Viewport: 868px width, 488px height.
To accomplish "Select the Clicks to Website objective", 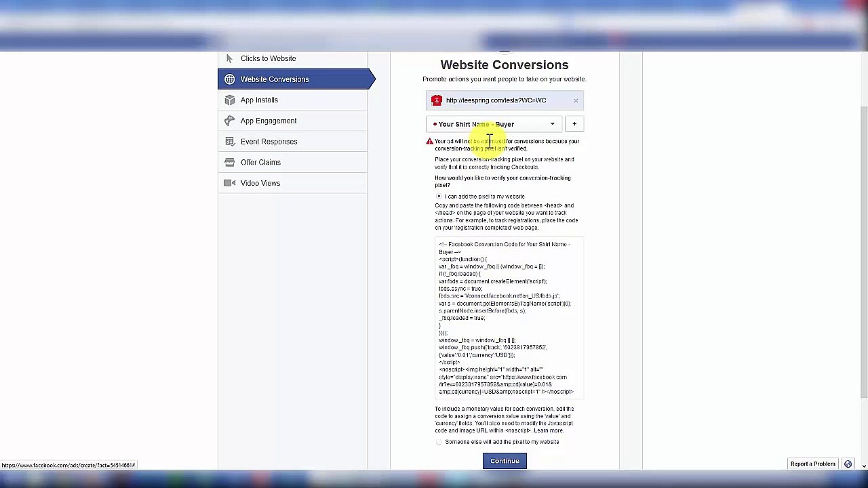I will tap(292, 58).
